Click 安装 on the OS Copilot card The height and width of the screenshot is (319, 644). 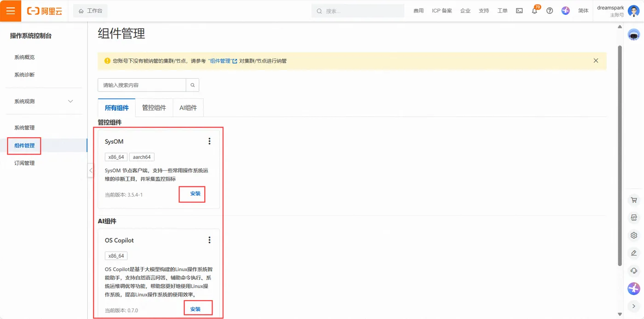pyautogui.click(x=195, y=309)
